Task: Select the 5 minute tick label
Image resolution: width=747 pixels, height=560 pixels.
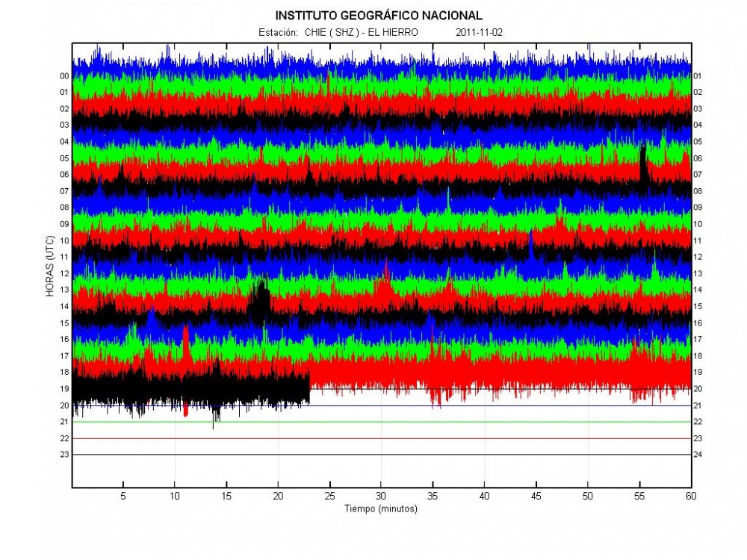Action: pyautogui.click(x=123, y=495)
